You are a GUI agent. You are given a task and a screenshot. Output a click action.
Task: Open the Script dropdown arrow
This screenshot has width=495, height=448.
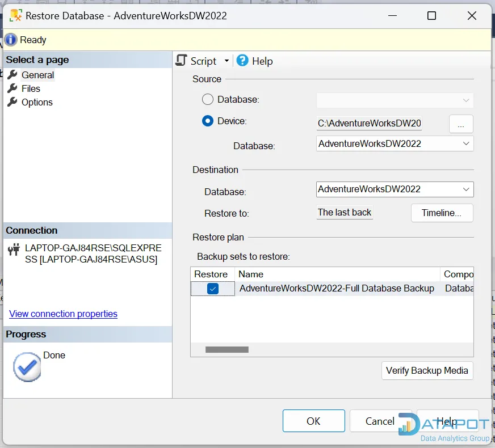(226, 61)
